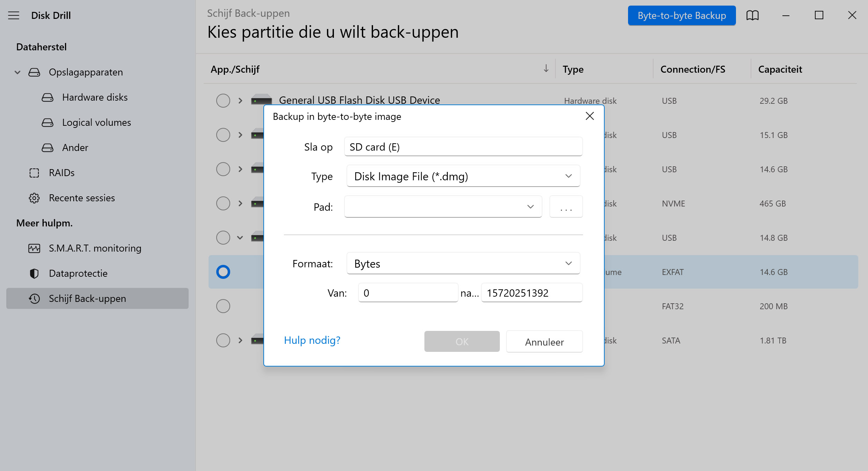Click the Logical volumes drive icon
The height and width of the screenshot is (471, 868).
tap(48, 123)
